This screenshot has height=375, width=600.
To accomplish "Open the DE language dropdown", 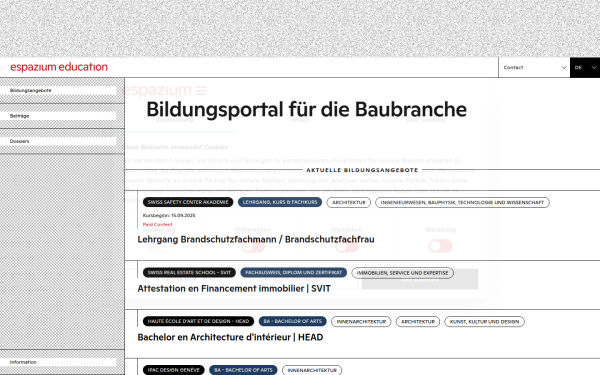I will point(585,68).
